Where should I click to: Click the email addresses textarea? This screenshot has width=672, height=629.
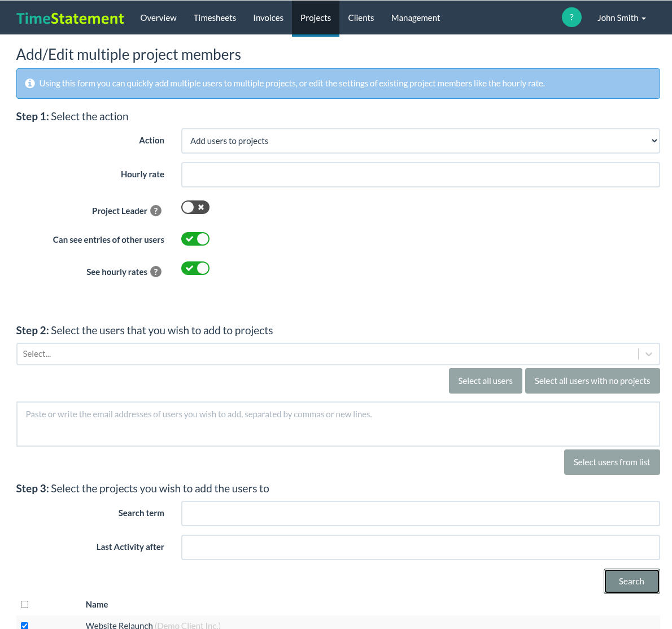[338, 424]
